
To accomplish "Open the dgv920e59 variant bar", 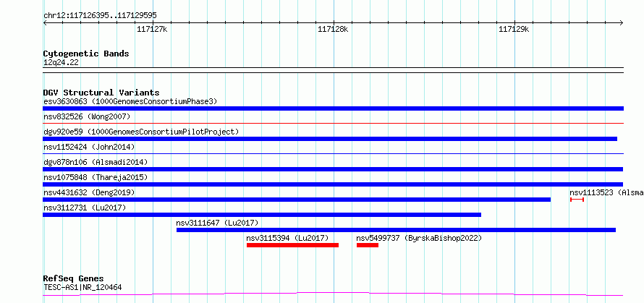I will coord(330,139).
